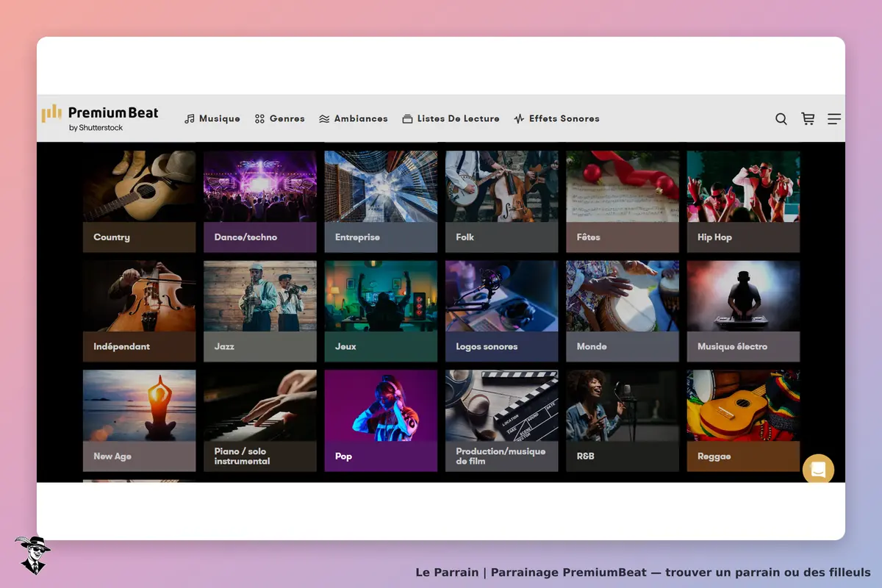Click the guitar and boots Country image
Image resolution: width=882 pixels, height=588 pixels.
click(x=140, y=187)
